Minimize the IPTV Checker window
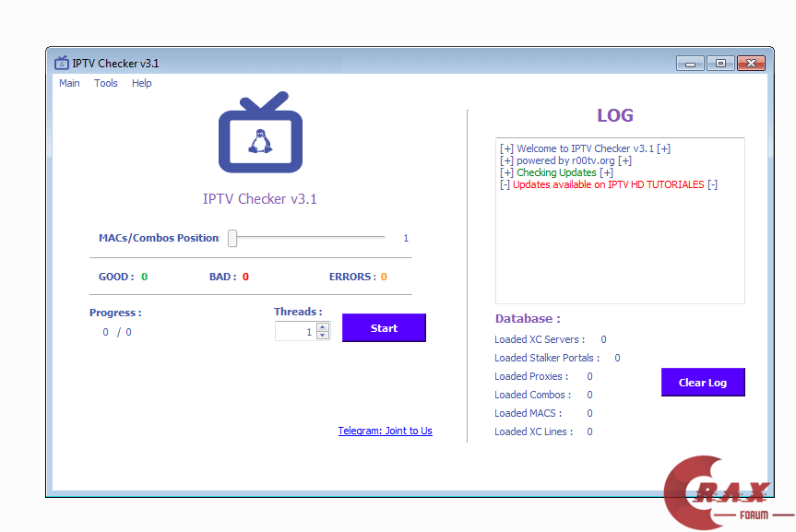The image size is (796, 532). tap(690, 64)
